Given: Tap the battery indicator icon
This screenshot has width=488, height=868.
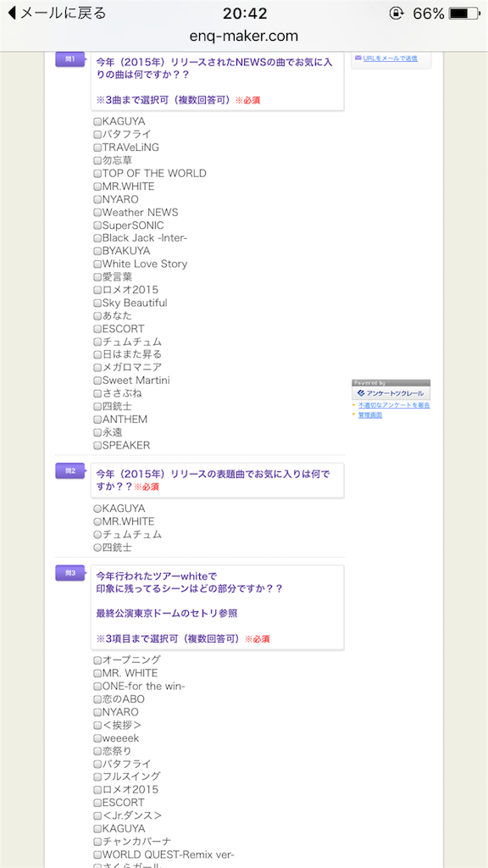Looking at the screenshot, I should [463, 14].
